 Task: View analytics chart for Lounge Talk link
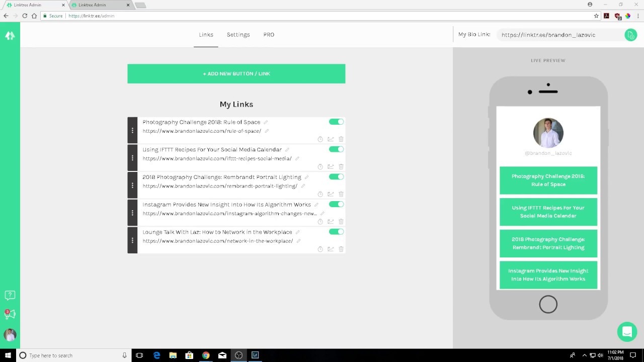(x=331, y=249)
